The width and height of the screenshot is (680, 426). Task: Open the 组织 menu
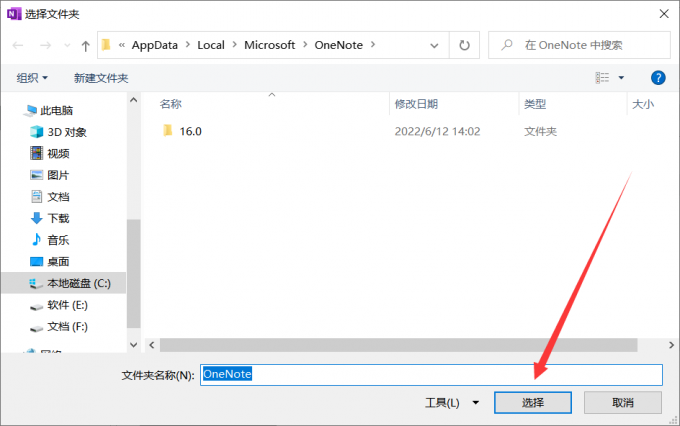(32, 78)
